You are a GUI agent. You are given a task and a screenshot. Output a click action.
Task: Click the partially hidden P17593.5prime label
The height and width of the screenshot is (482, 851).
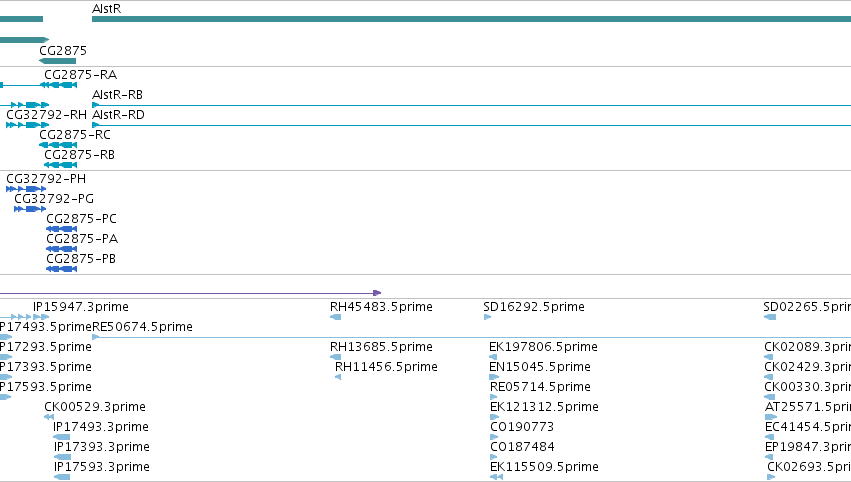point(46,388)
